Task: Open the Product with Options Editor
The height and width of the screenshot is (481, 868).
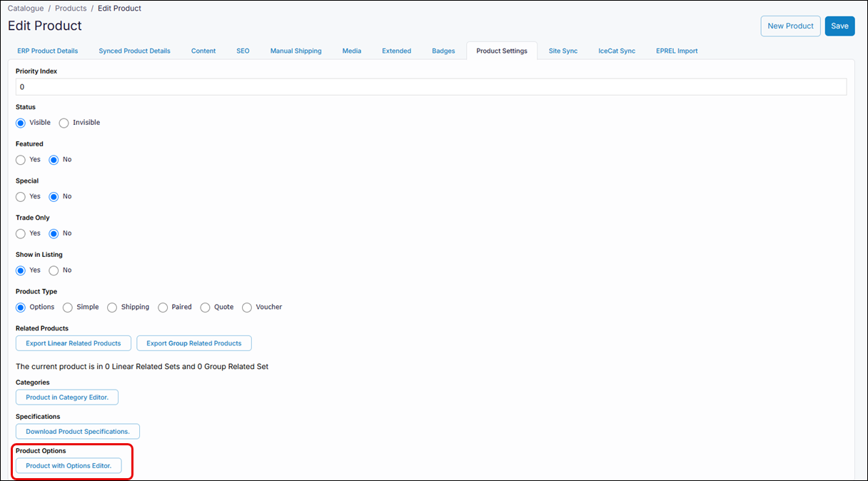Action: click(69, 465)
